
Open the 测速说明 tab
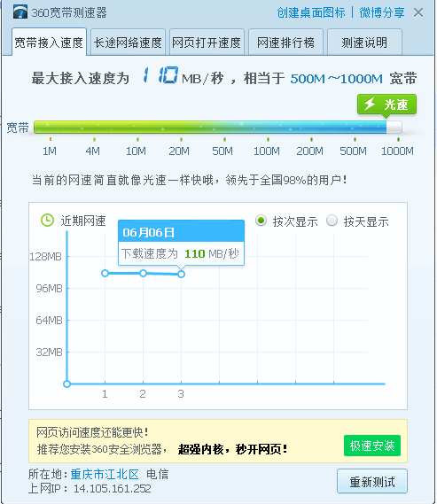coord(364,43)
